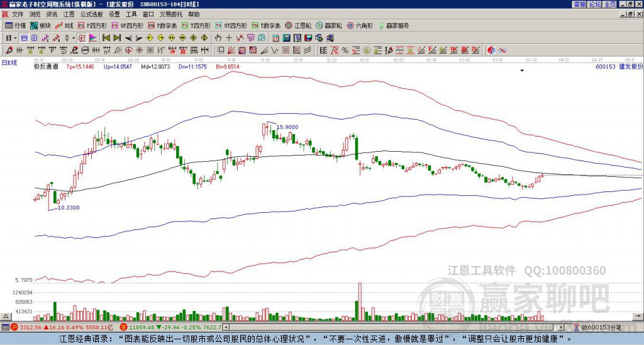Select the Tp=15.1446 value label

pyautogui.click(x=80, y=67)
